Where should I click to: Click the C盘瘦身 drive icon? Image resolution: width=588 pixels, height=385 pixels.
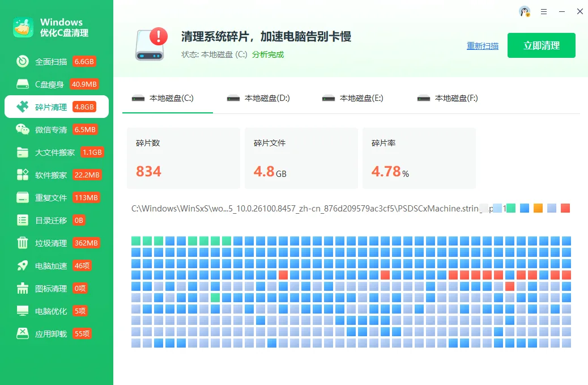[x=23, y=84]
